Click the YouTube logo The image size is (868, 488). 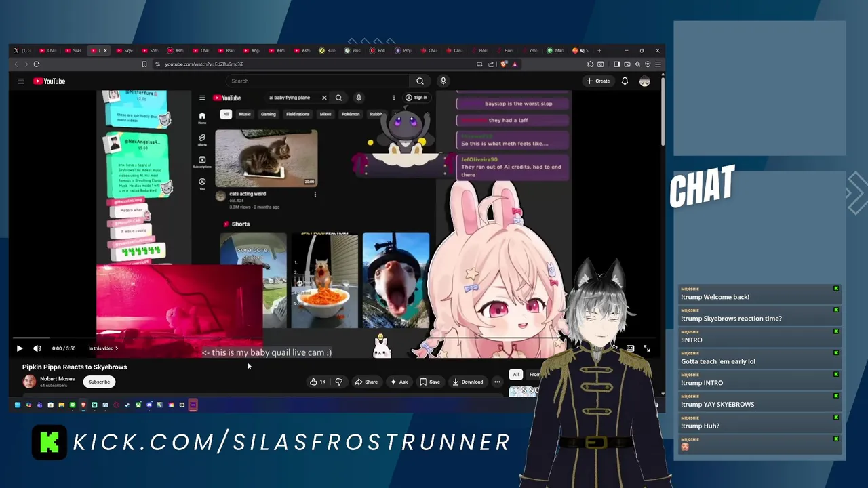point(50,81)
